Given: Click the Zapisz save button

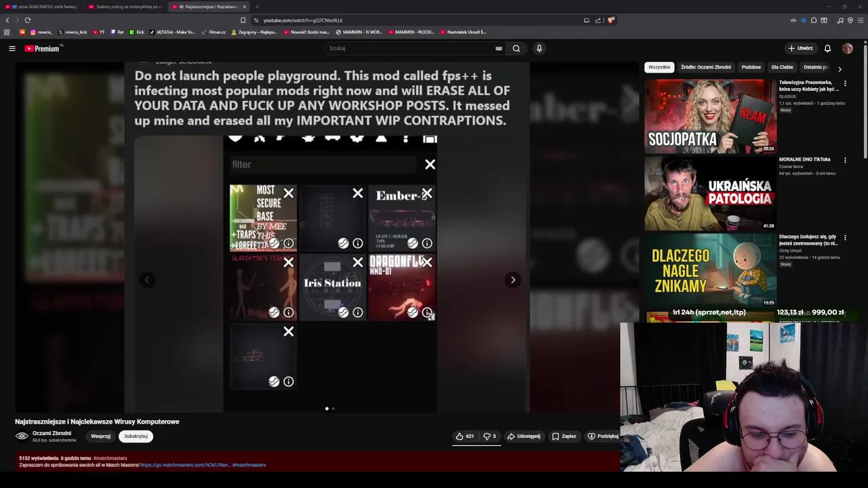Looking at the screenshot, I should point(564,436).
